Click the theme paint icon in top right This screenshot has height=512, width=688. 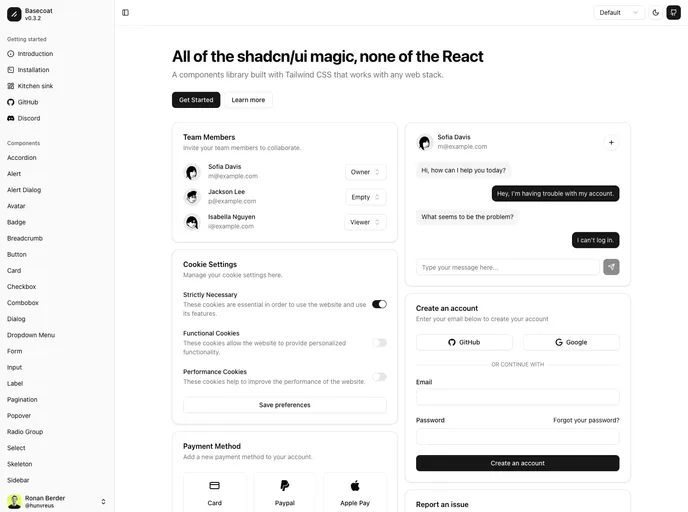point(673,13)
